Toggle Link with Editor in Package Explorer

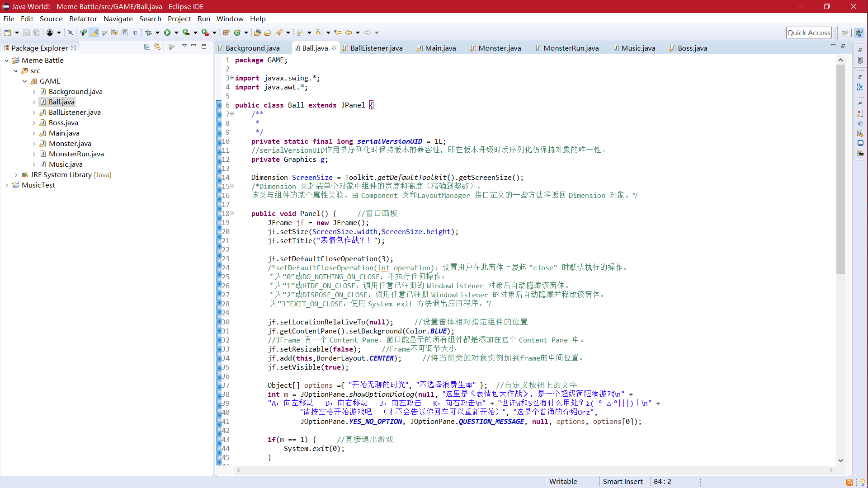[157, 47]
